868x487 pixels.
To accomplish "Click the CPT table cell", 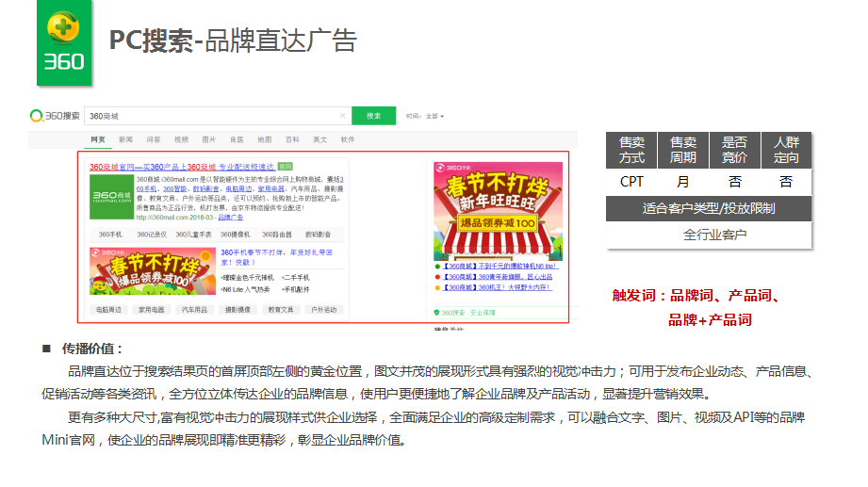I will [631, 182].
